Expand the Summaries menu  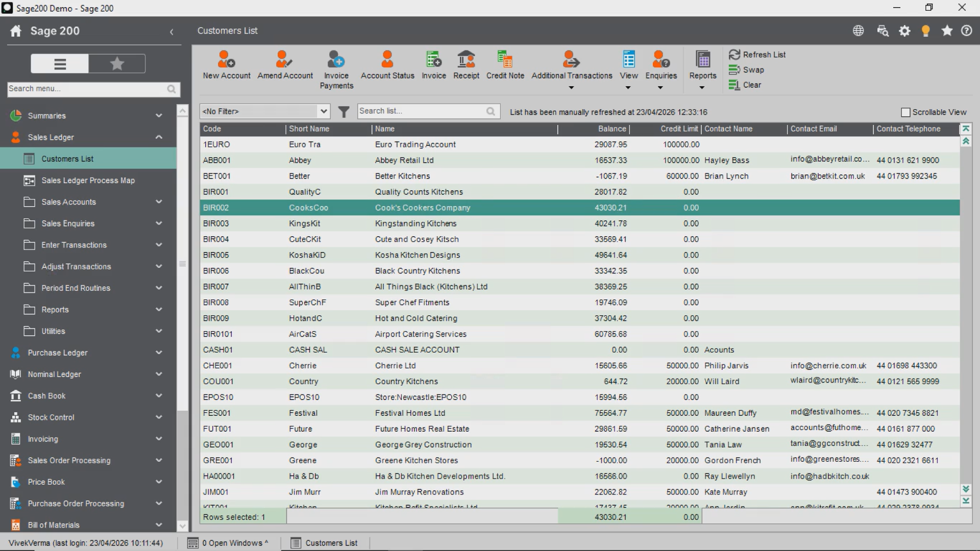tap(88, 116)
